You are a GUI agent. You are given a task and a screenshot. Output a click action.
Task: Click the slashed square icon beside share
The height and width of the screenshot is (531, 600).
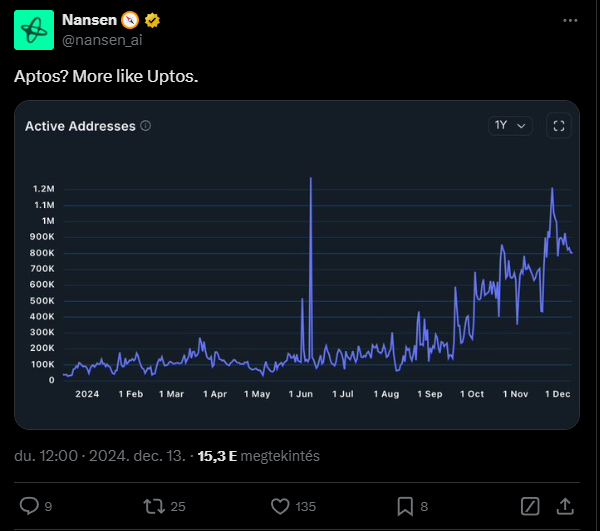pos(532,506)
